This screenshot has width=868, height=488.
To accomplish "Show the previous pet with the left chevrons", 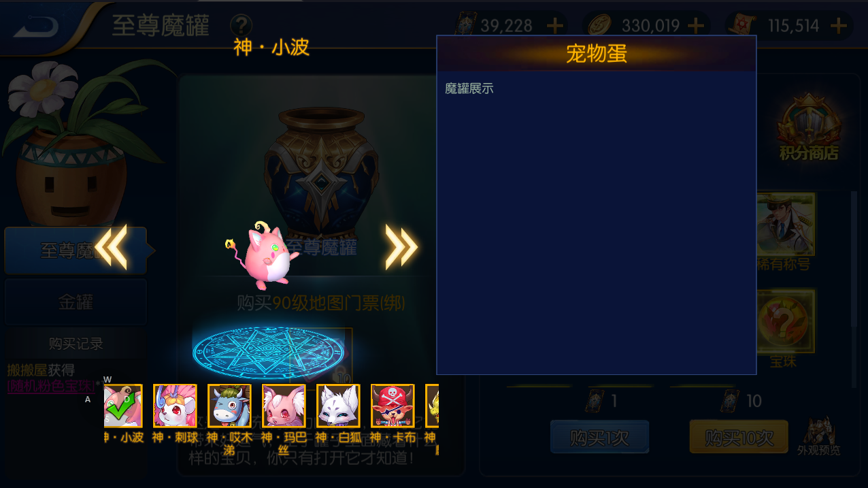I will coord(111,247).
